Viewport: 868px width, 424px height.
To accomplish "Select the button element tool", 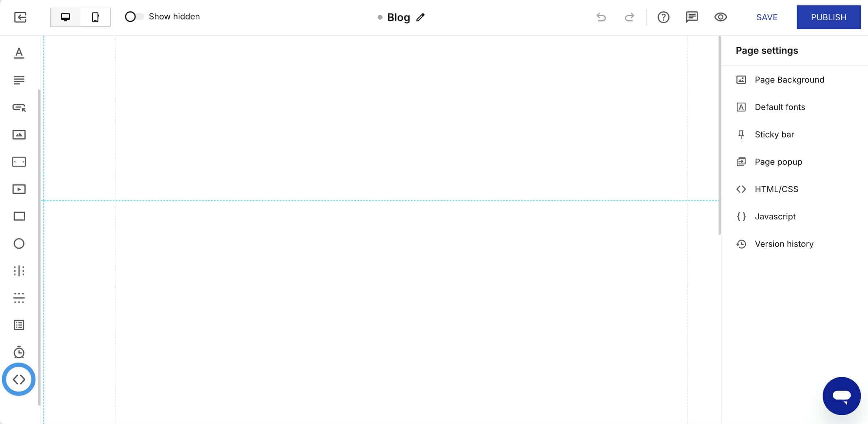I will coord(19,107).
